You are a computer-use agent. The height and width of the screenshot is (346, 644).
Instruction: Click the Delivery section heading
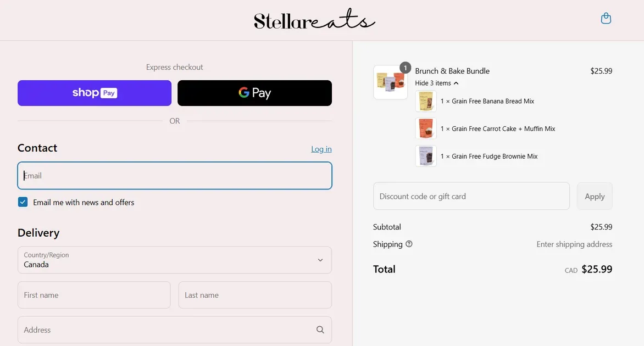pos(38,233)
